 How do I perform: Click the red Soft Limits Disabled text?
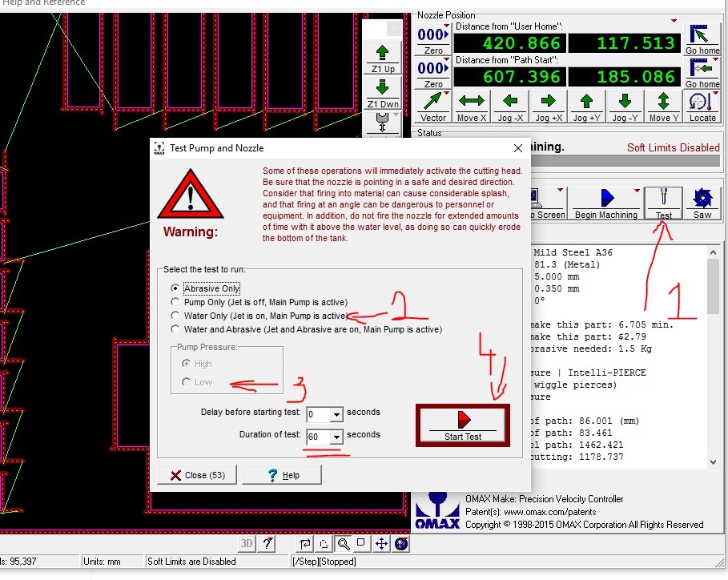(674, 147)
